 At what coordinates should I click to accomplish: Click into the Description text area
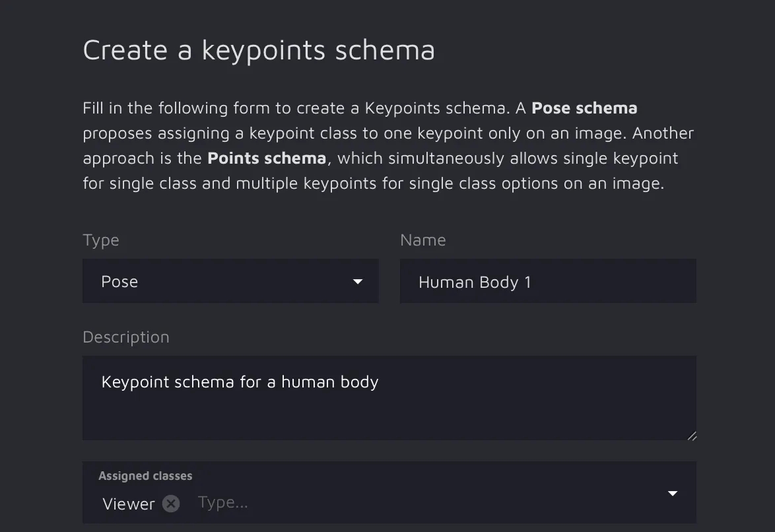(389, 409)
